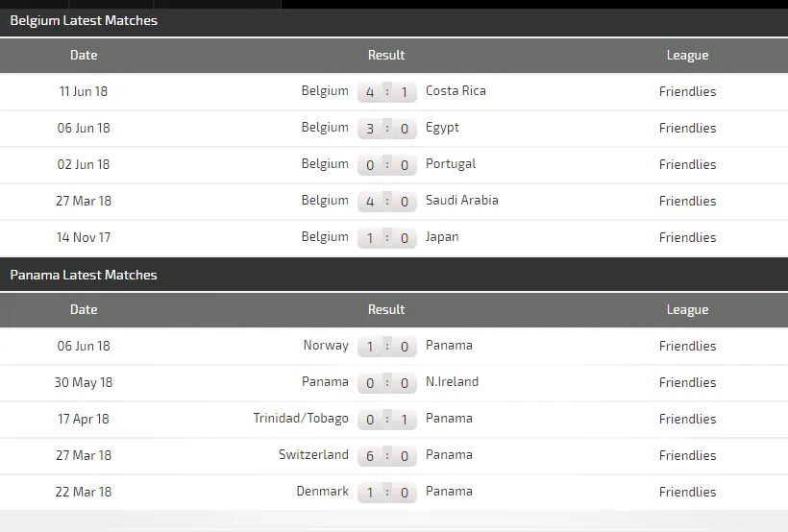Click Friendlies in the Costa Rica row
Image resolution: width=788 pixels, height=532 pixels.
pyautogui.click(x=687, y=91)
